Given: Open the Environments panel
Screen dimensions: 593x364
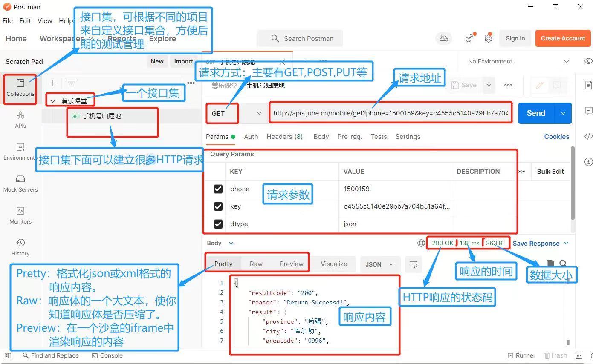Looking at the screenshot, I should coord(20,151).
